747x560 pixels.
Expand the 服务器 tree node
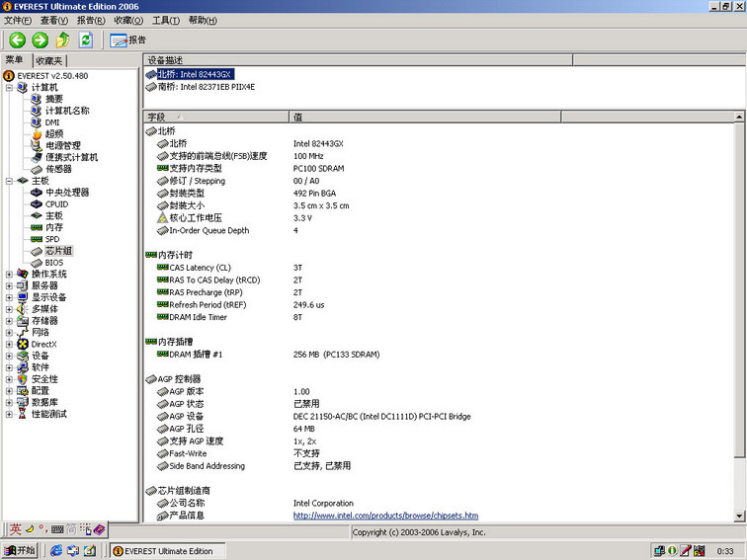(9, 285)
